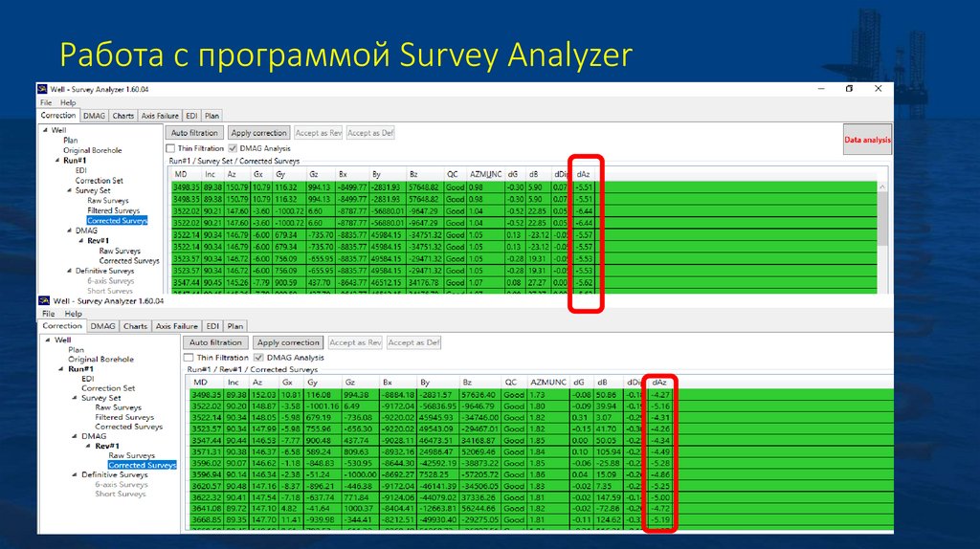Open Plan tab in lower window
This screenshot has height=549, width=980.
[x=235, y=326]
